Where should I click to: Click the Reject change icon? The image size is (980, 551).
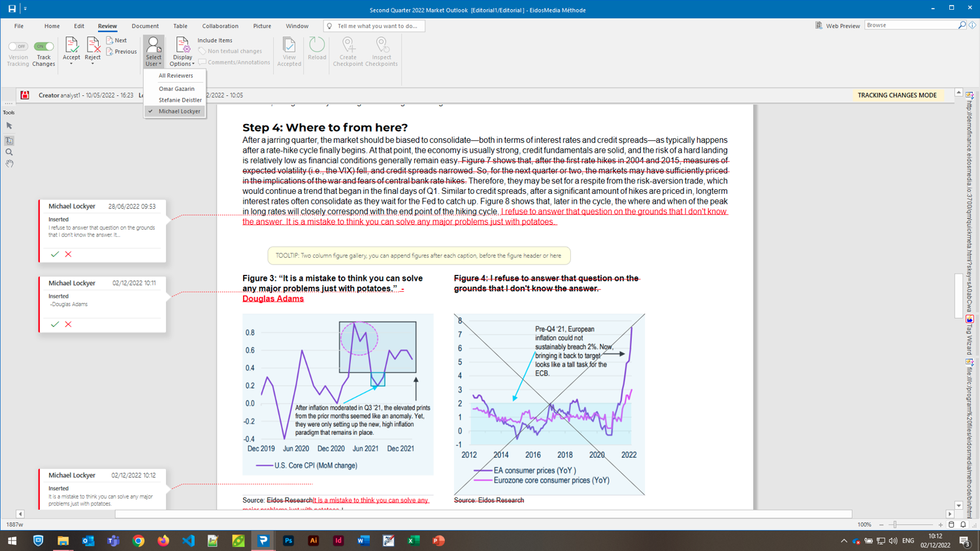click(x=93, y=44)
